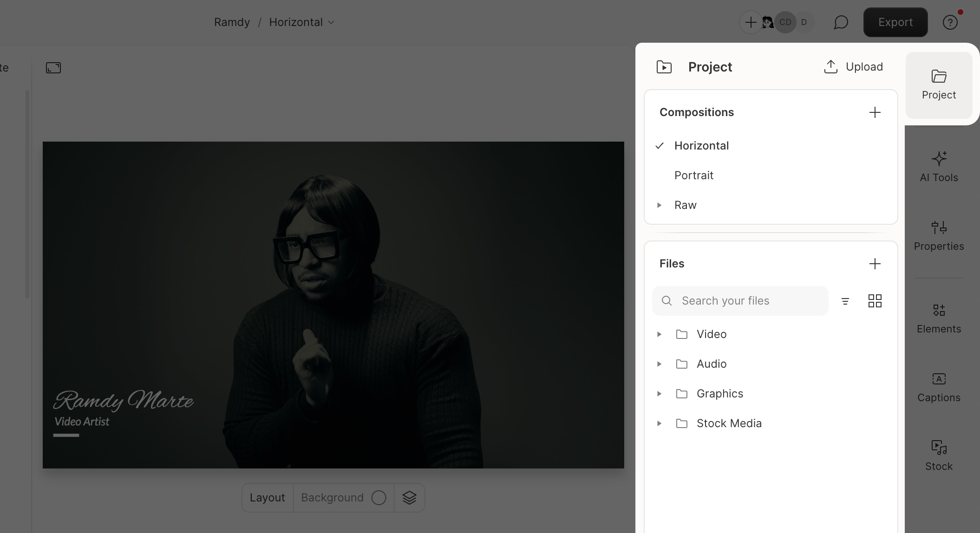Open the Elements sidebar panel
This screenshot has height=533, width=980.
coord(939,318)
